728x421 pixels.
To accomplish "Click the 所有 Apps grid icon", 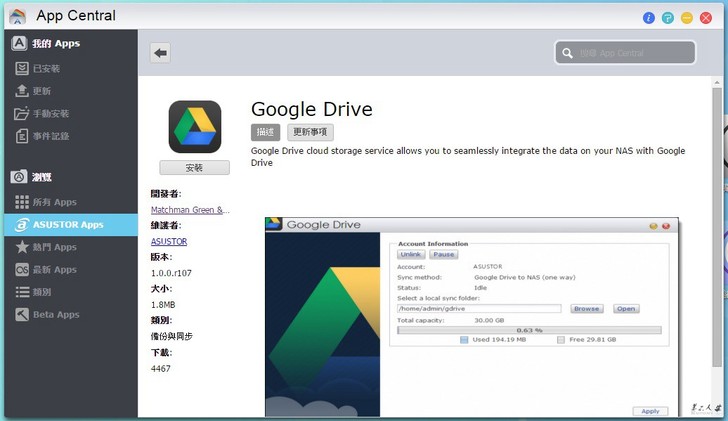I will coord(21,202).
